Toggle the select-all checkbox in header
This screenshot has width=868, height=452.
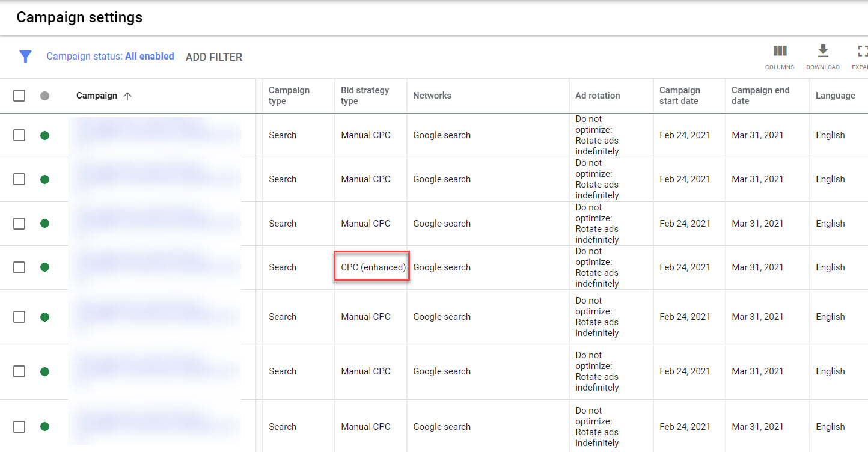click(19, 96)
